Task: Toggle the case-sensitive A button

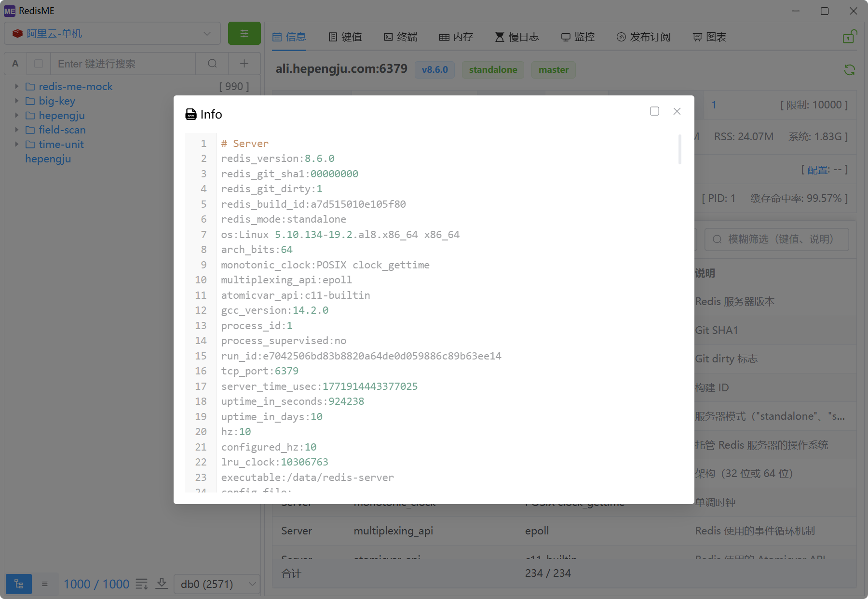Action: click(x=15, y=64)
